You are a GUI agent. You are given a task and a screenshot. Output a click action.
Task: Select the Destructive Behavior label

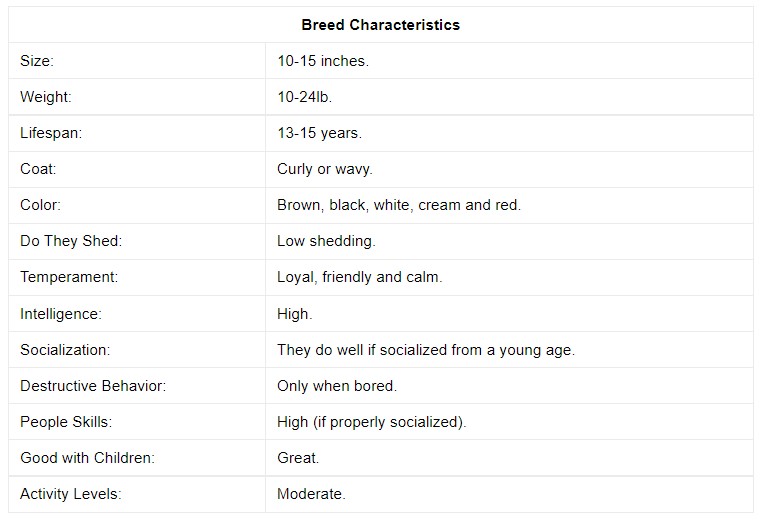pos(93,386)
